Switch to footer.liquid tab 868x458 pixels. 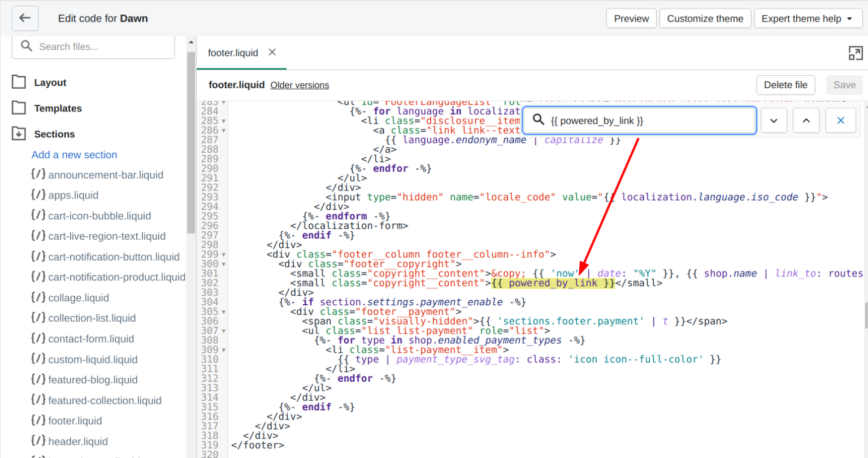click(x=232, y=53)
